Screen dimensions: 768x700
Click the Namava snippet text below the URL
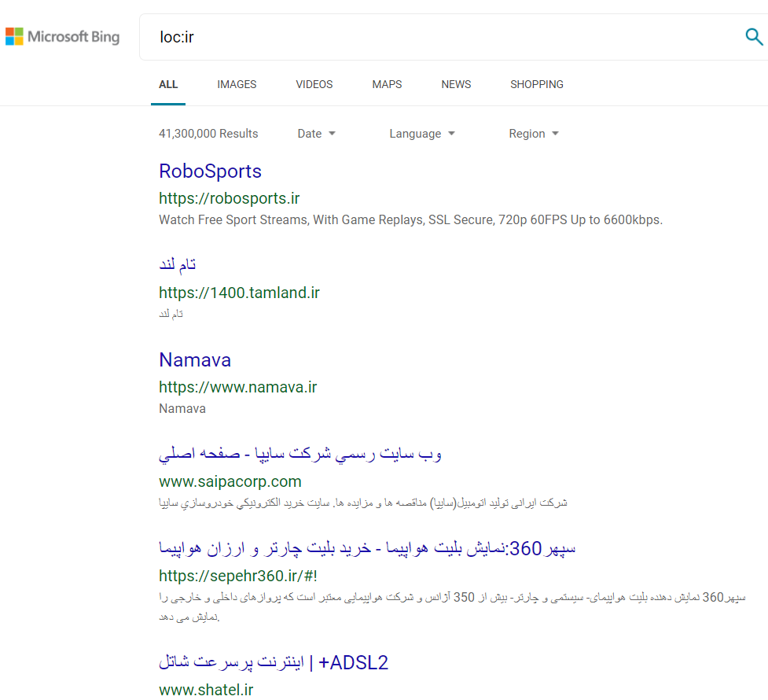(x=182, y=408)
